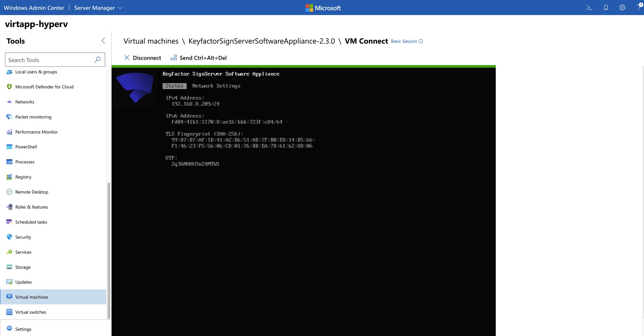Image resolution: width=644 pixels, height=336 pixels.
Task: Send Ctrl+Alt+Del to the VM
Action: [x=199, y=58]
